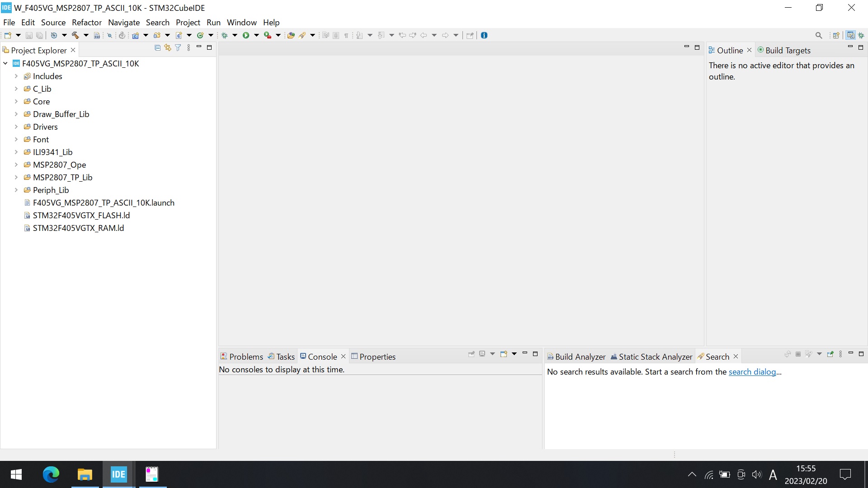Select STM32F405VGTX_FLASH.ld file
The height and width of the screenshot is (488, 868).
(77, 216)
